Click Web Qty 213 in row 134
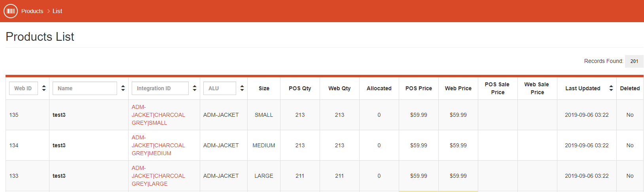 tap(339, 145)
